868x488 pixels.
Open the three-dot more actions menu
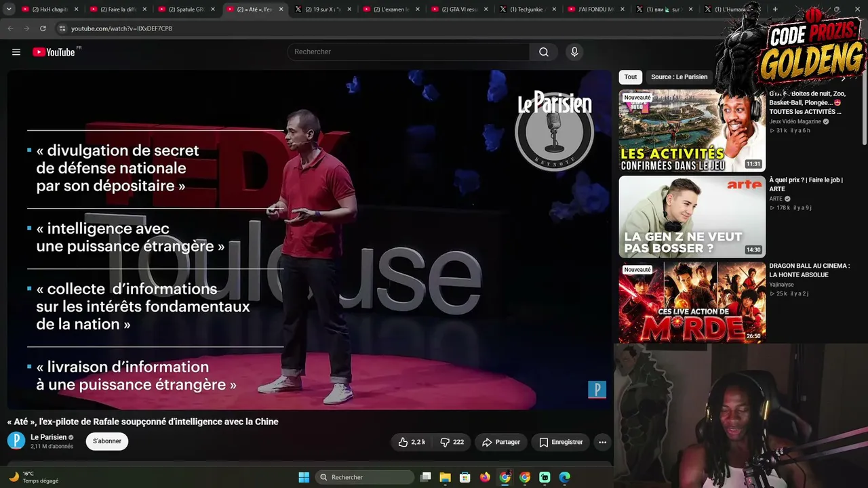tap(602, 442)
